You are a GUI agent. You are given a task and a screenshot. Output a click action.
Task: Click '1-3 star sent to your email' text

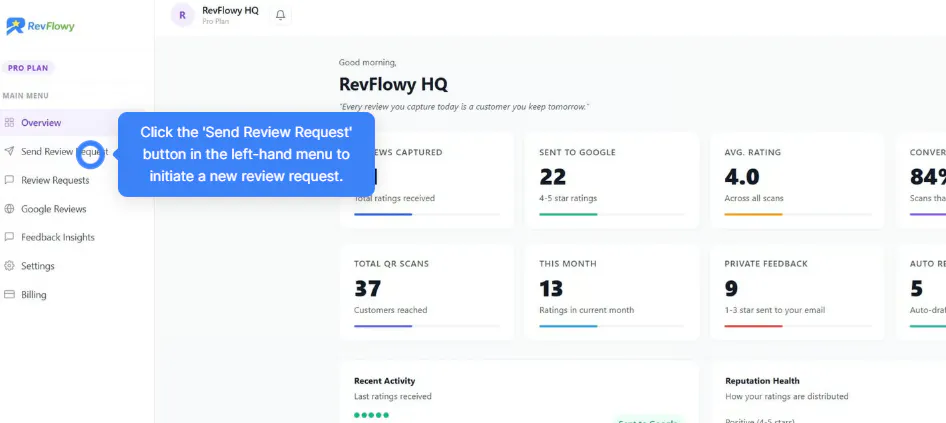tap(775, 310)
